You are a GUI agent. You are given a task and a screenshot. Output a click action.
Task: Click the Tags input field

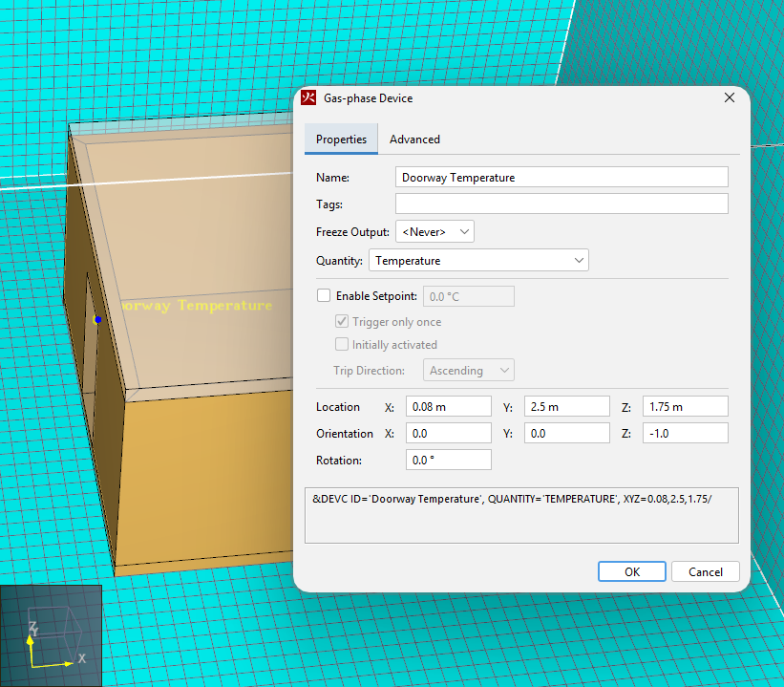(x=562, y=204)
